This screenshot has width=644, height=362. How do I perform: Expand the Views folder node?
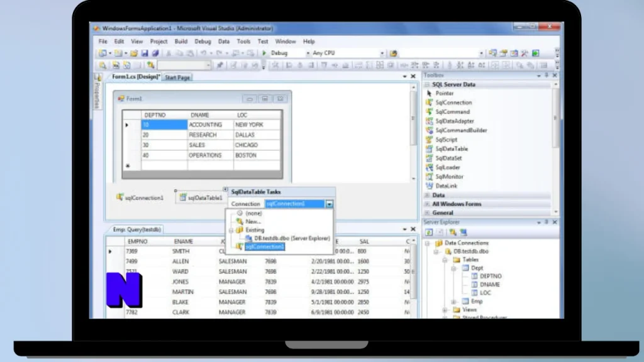445,310
